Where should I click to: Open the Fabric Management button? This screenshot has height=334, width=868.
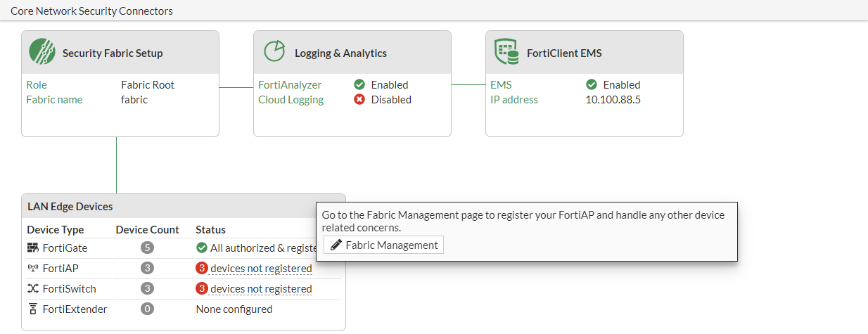coord(383,245)
